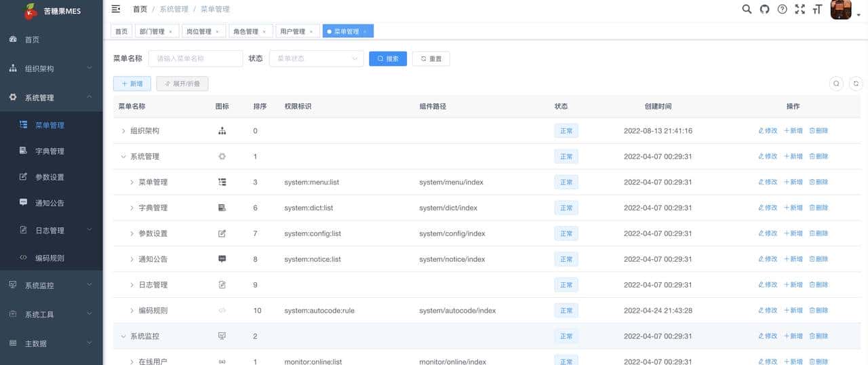Image resolution: width=868 pixels, height=365 pixels.
Task: Expand 主数据 in the sidebar
Action: point(52,344)
